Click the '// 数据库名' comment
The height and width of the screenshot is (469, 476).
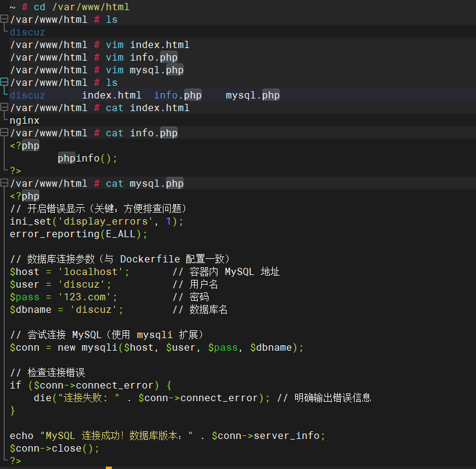(200, 309)
